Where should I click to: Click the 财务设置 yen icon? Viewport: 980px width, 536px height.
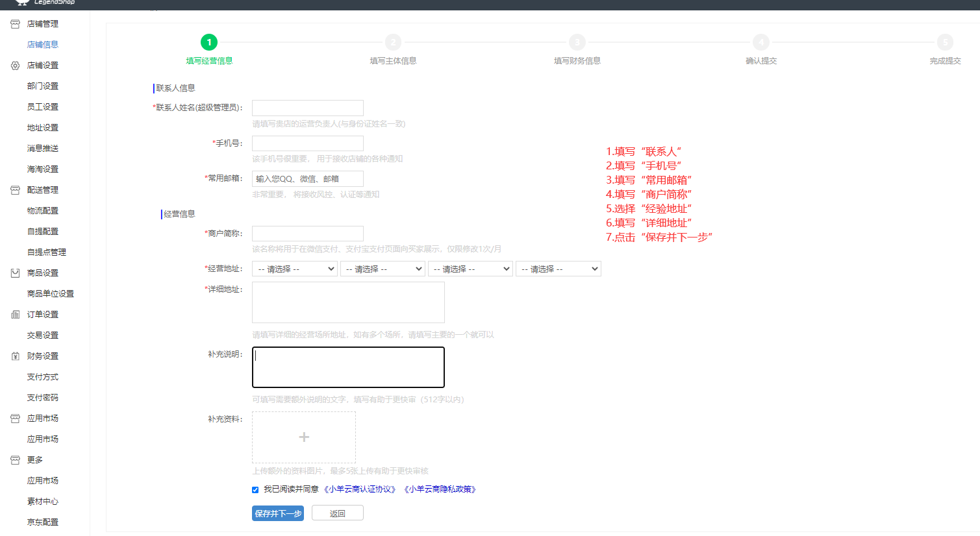click(x=15, y=356)
